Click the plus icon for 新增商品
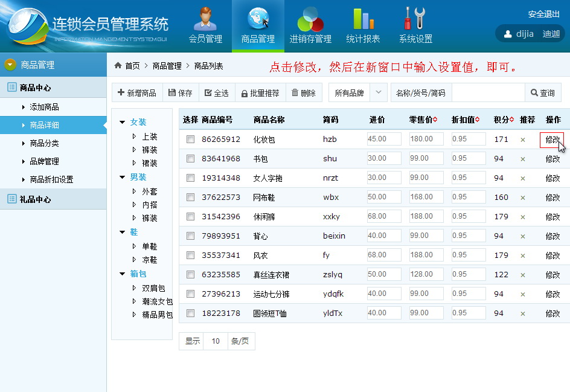Screen dimensions: 570x392 (121, 93)
